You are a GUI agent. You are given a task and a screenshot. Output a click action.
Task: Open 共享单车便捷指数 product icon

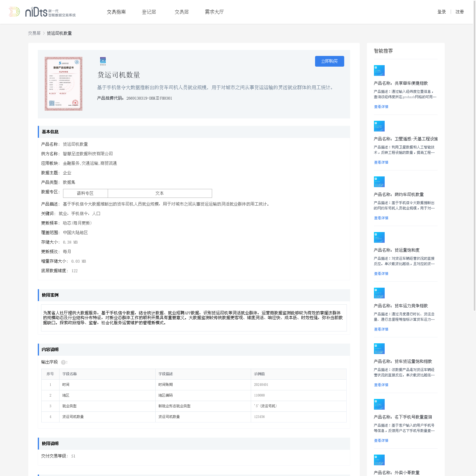pyautogui.click(x=379, y=71)
